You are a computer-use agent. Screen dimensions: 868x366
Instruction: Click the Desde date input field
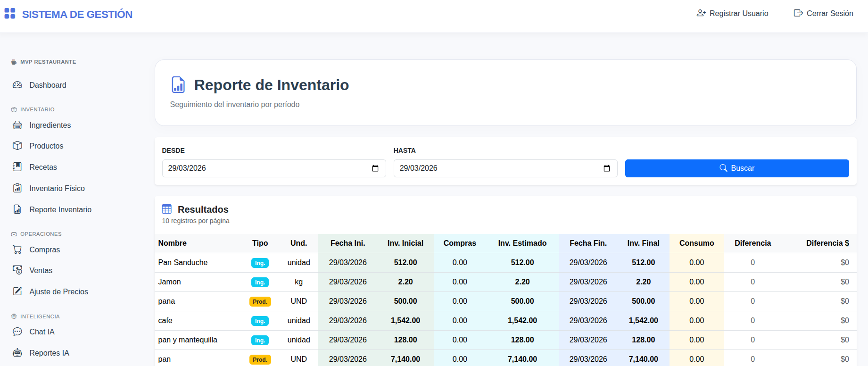274,168
